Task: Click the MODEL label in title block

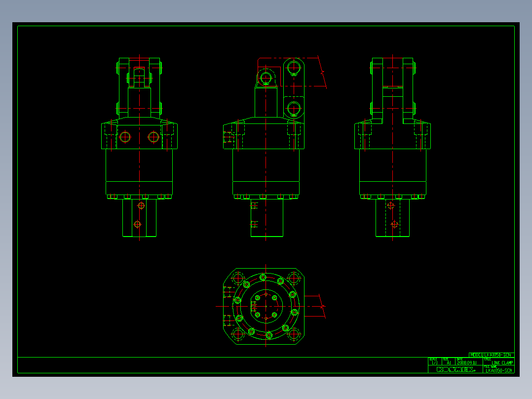Action: [x=476, y=355]
